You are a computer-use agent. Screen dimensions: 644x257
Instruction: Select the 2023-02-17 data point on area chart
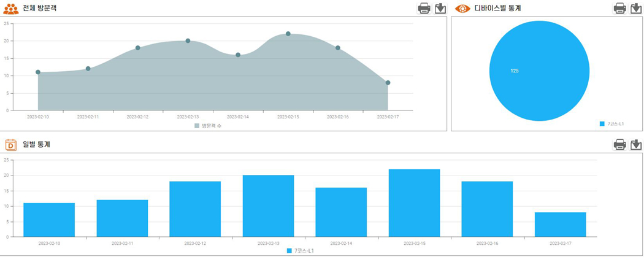pos(388,83)
